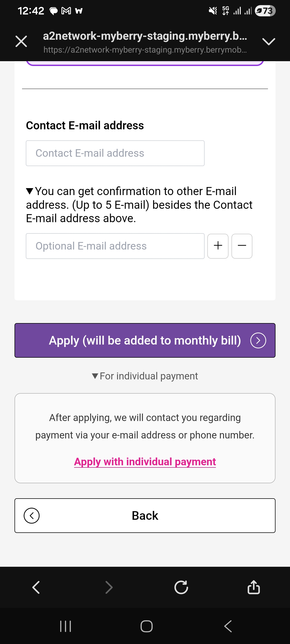Reload the page with refresh icon
The image size is (290, 644).
coord(181,587)
